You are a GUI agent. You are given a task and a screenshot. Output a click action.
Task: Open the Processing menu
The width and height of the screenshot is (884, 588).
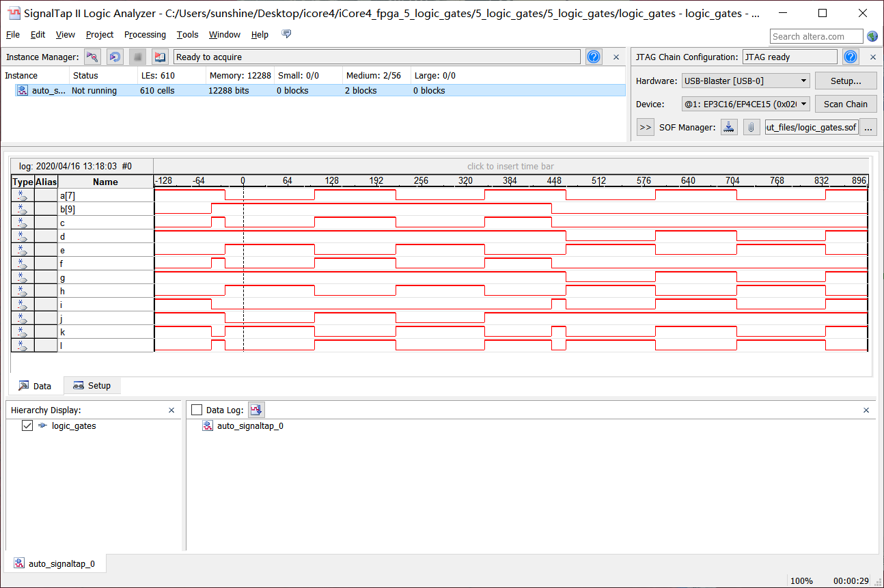click(x=145, y=35)
